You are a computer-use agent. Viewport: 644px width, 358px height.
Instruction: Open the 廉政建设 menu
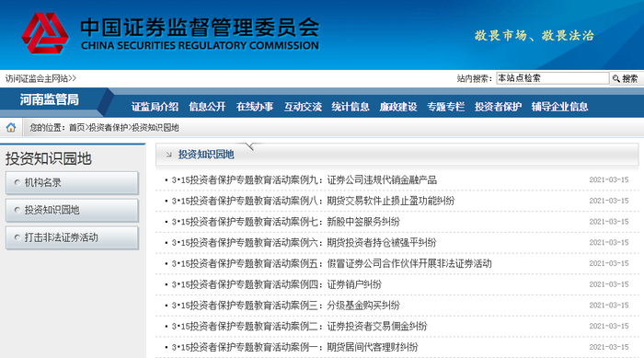[x=398, y=107]
